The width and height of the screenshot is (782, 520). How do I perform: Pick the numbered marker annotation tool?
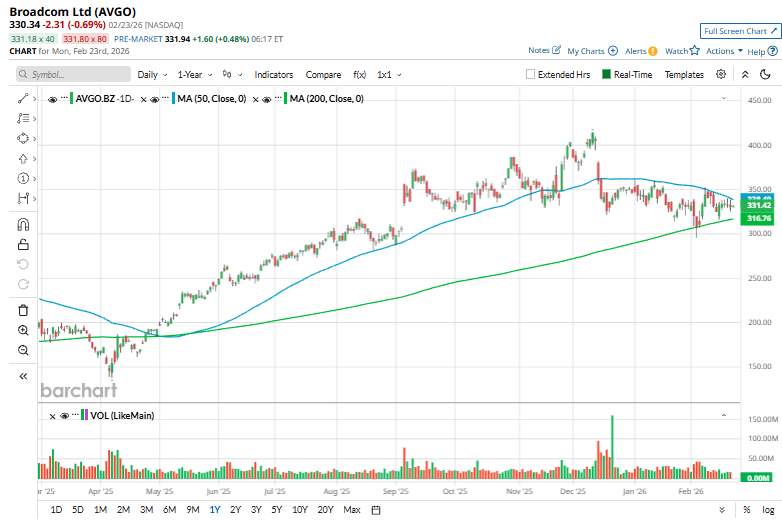coord(23,178)
